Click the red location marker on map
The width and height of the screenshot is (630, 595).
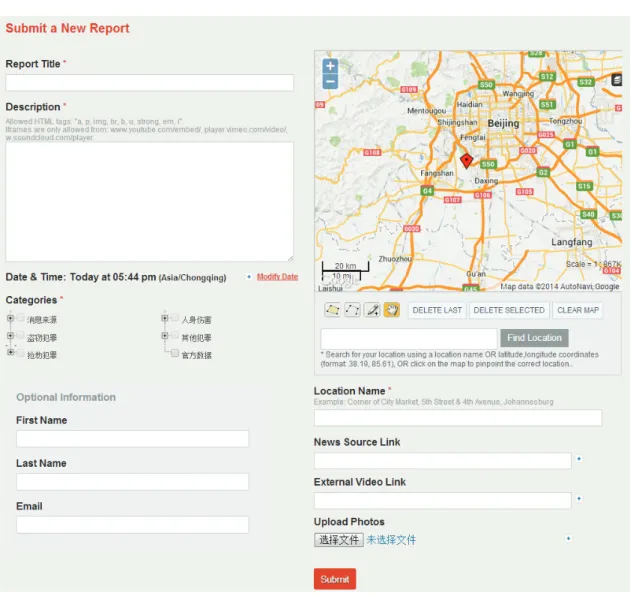pos(466,160)
